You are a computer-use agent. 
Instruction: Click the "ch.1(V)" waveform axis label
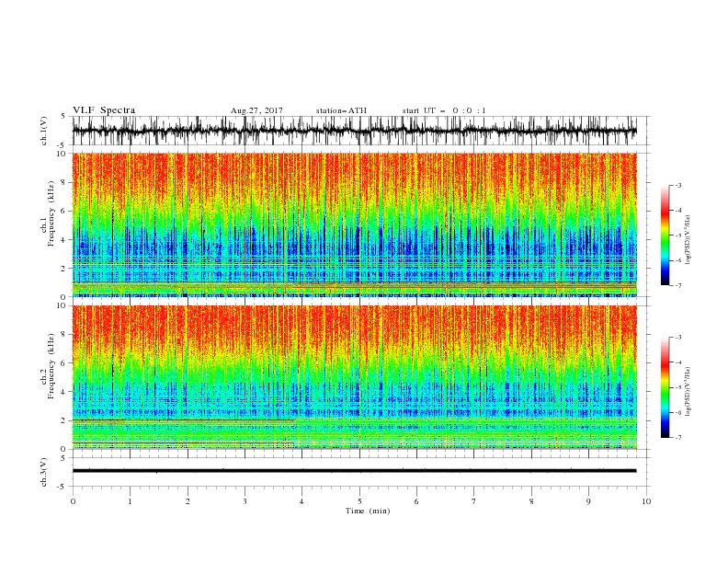pos(44,131)
